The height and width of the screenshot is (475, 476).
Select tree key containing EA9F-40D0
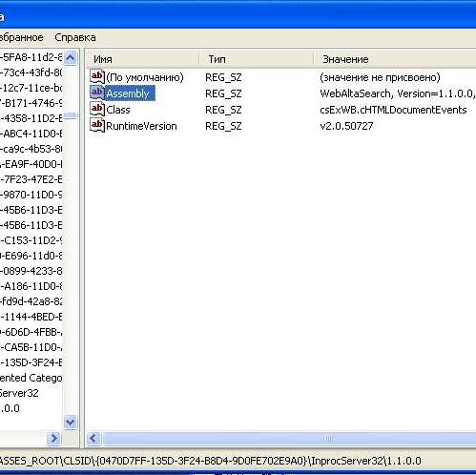[31, 164]
